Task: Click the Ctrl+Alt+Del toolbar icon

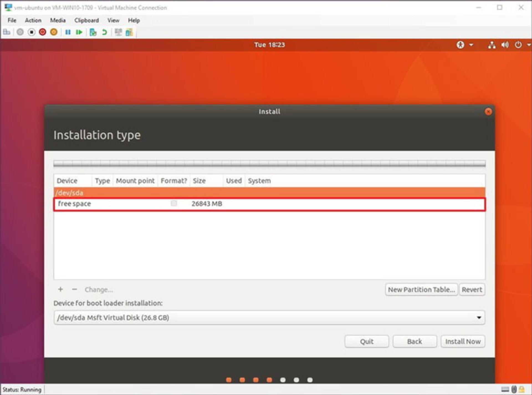Action: 7,32
